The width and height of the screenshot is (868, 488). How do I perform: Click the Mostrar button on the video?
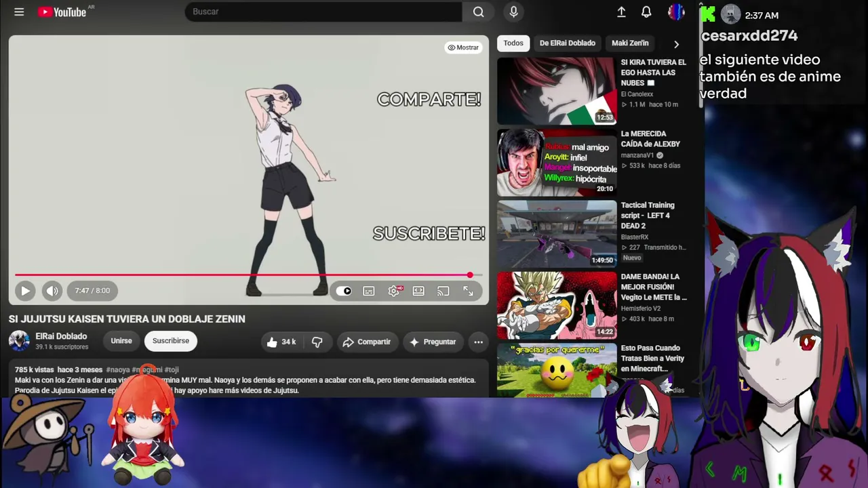tap(463, 47)
